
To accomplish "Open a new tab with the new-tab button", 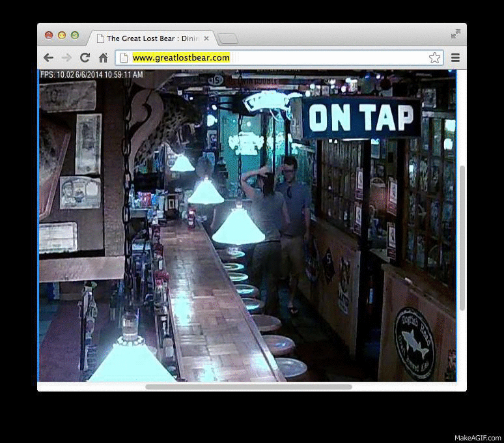I will (x=227, y=38).
